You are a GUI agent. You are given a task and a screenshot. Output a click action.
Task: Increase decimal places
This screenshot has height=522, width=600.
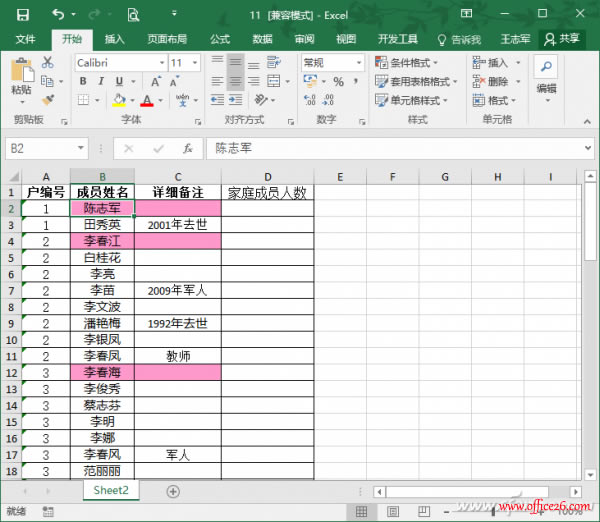pyautogui.click(x=310, y=100)
